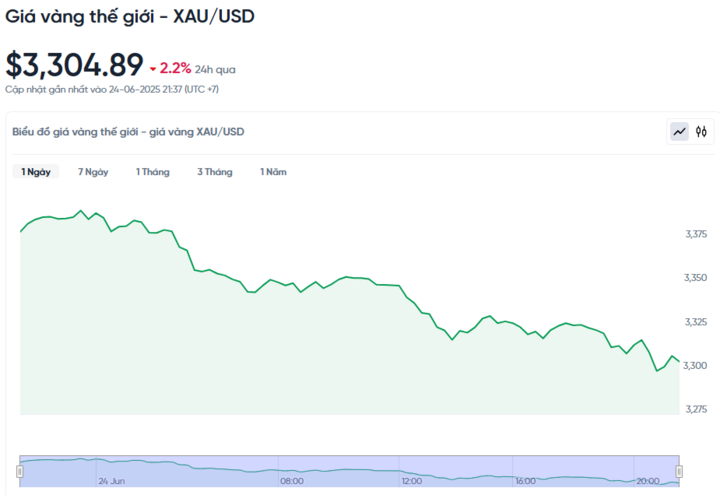
Task: Click the 16:00 mark in the navigator
Action: (525, 481)
